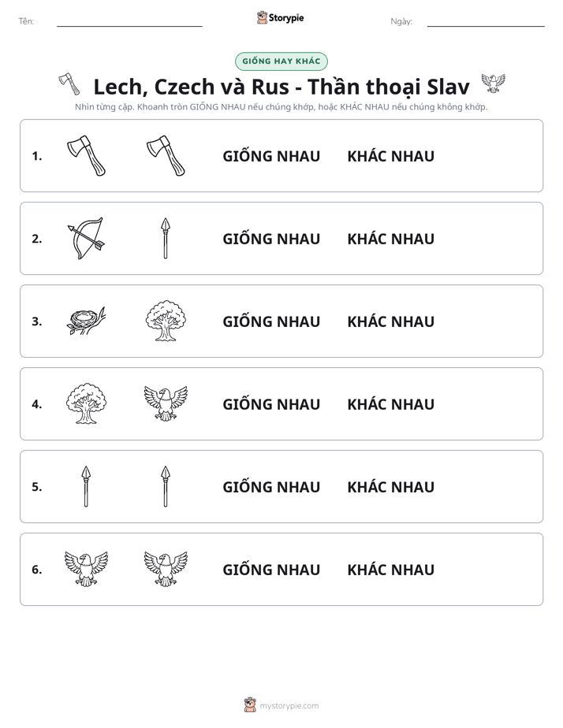Click the small eagle icon beside the title
The width and height of the screenshot is (563, 728).
click(x=493, y=84)
